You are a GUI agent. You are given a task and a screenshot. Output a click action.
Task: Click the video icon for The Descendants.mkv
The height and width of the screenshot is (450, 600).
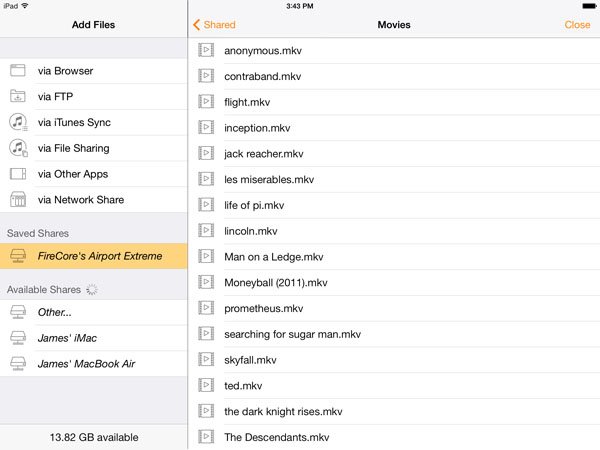point(206,437)
